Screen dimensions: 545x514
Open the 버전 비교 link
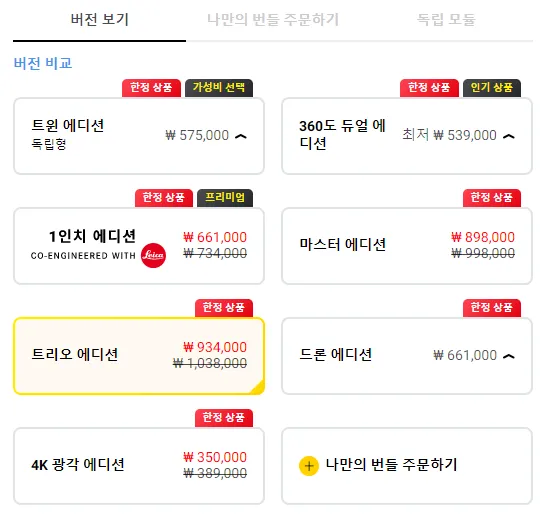[x=43, y=64]
